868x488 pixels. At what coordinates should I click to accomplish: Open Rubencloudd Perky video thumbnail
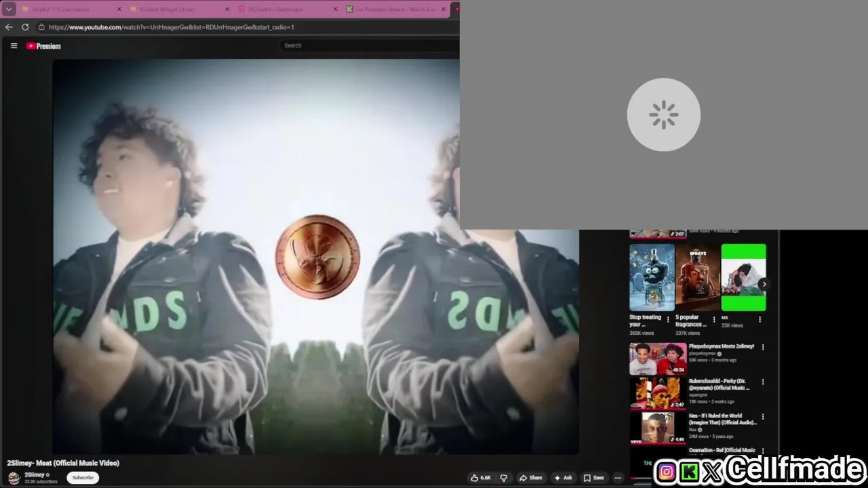(658, 393)
